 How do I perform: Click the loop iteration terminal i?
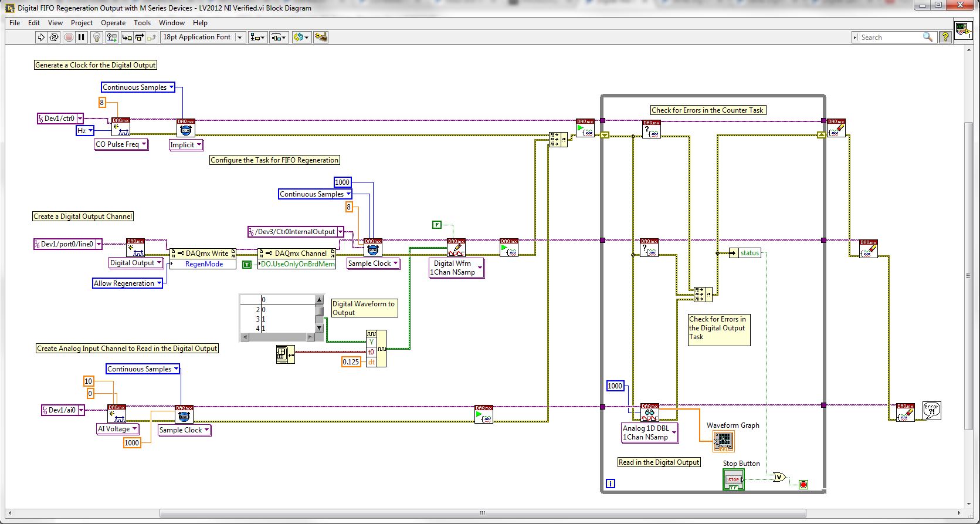611,484
